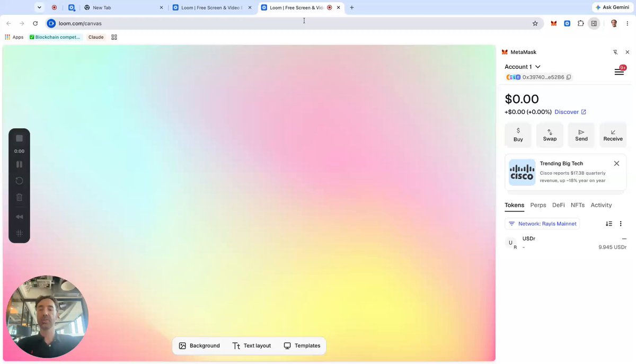Screen dimensions: 636x364
Task: Open the Extensions puzzle-piece menu
Action: [581, 23]
